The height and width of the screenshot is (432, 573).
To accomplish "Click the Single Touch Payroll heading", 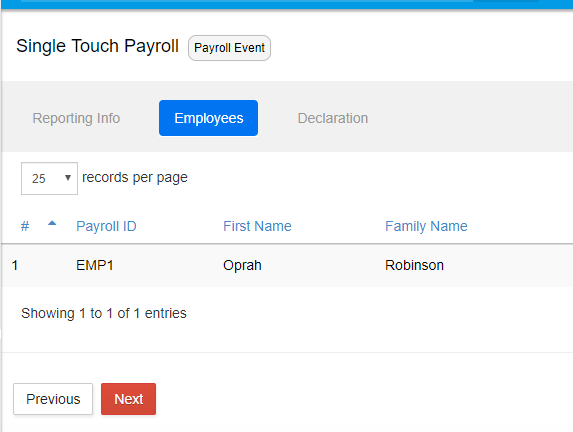I will 97,46.
